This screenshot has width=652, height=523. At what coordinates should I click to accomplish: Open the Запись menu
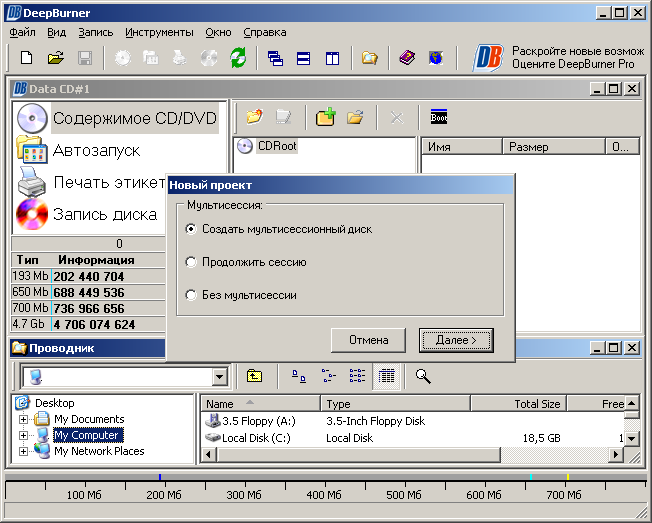point(96,32)
